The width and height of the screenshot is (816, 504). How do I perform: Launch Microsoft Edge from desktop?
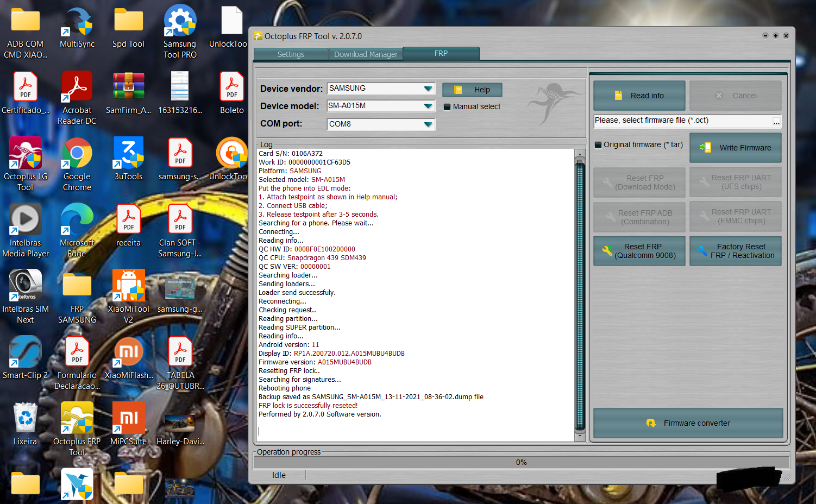click(77, 231)
